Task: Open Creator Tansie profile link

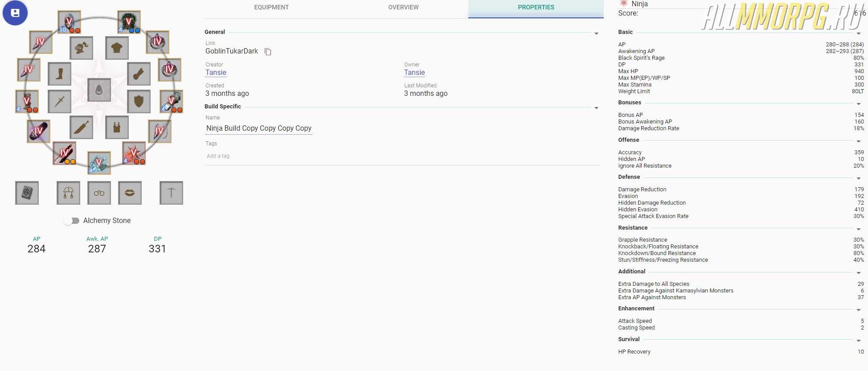Action: [216, 73]
